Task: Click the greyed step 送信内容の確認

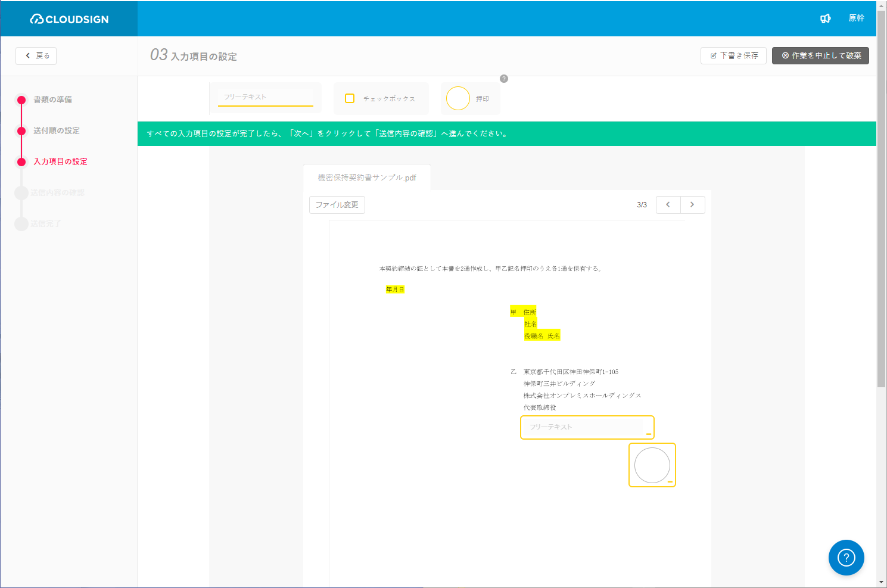Action: (57, 192)
